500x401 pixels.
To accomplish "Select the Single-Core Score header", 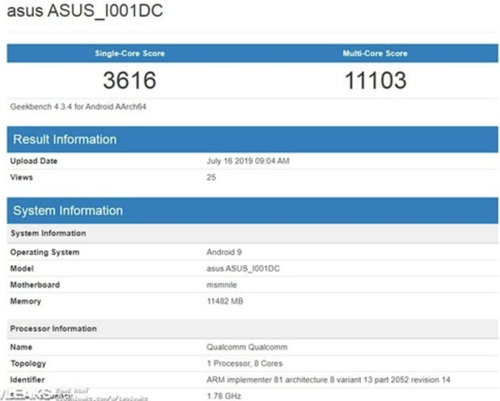I will [130, 53].
